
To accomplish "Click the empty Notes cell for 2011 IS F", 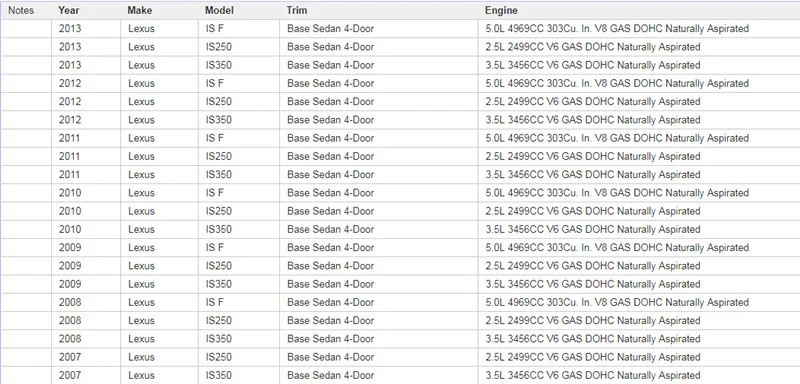I will pyautogui.click(x=26, y=138).
